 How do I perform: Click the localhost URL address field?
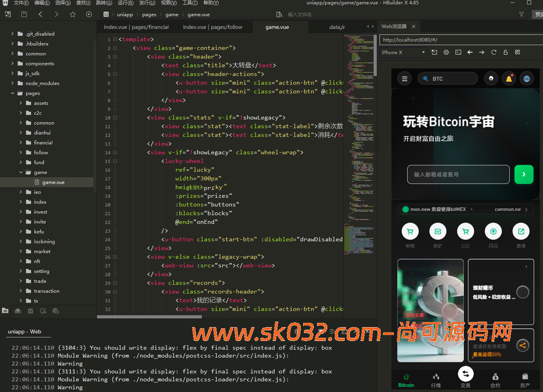point(459,40)
